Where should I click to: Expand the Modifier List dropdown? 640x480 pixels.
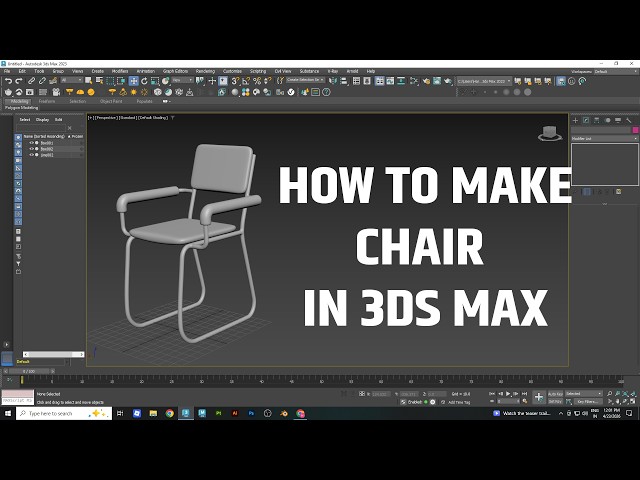604,139
